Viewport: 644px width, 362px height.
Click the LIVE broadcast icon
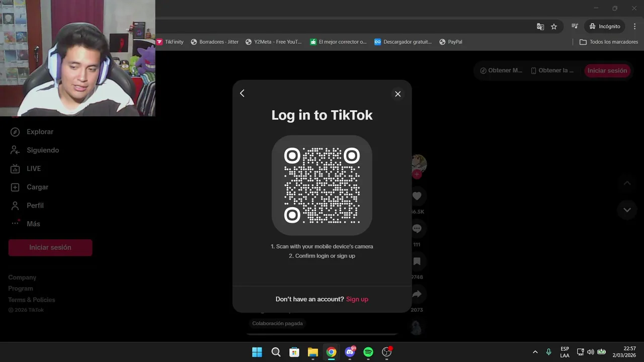pos(15,168)
